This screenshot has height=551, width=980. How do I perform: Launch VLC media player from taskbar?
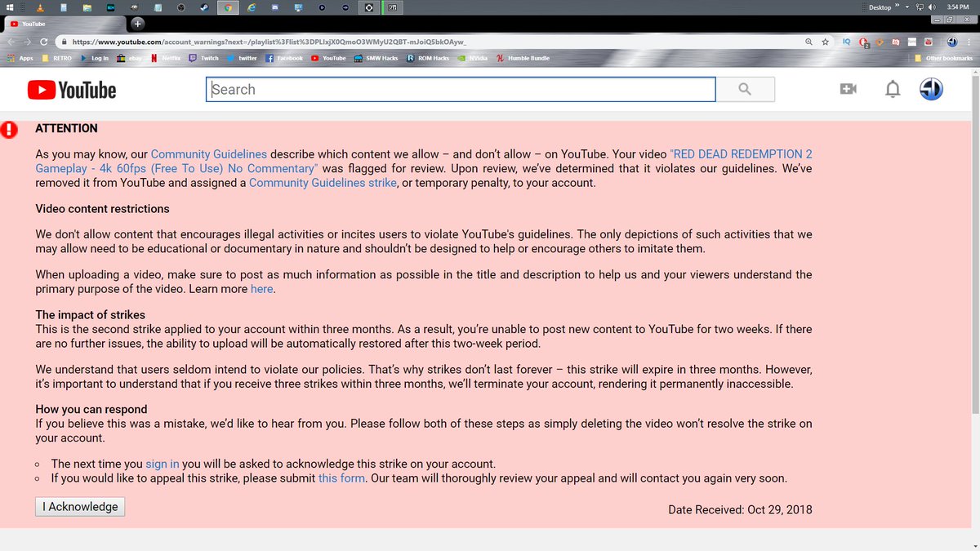coord(41,7)
